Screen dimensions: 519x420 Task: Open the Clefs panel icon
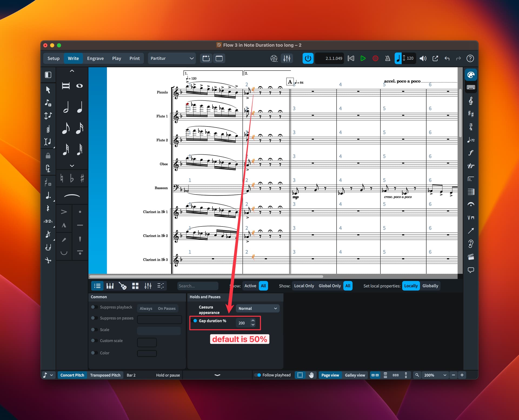[x=471, y=101]
